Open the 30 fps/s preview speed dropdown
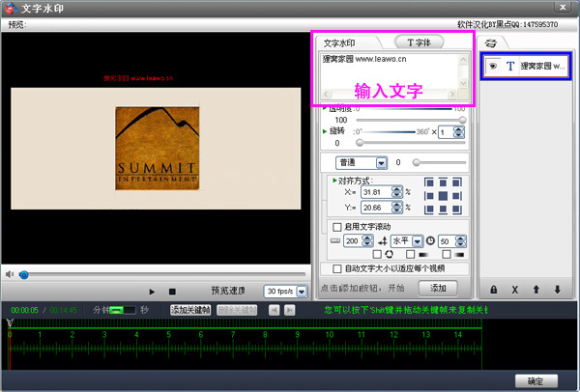This screenshot has height=392, width=580. tap(302, 292)
